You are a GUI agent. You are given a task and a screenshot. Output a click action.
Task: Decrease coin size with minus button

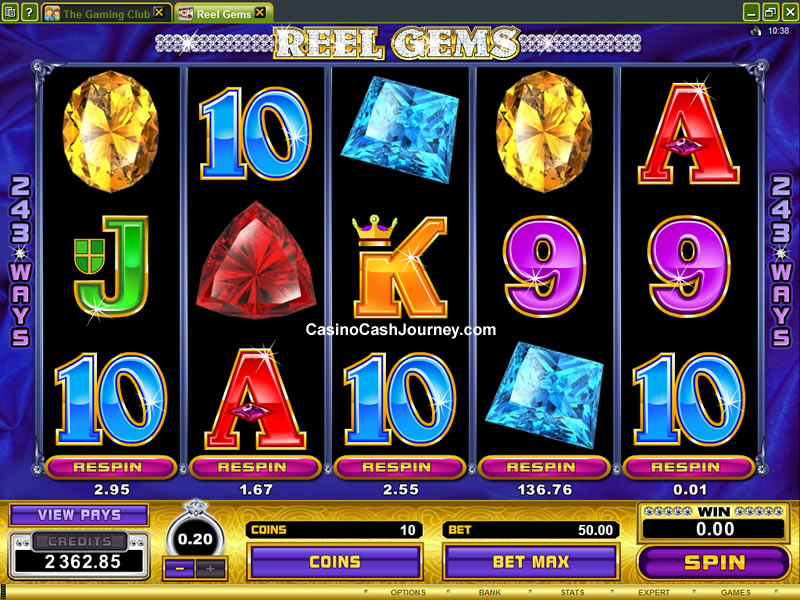[x=180, y=568]
